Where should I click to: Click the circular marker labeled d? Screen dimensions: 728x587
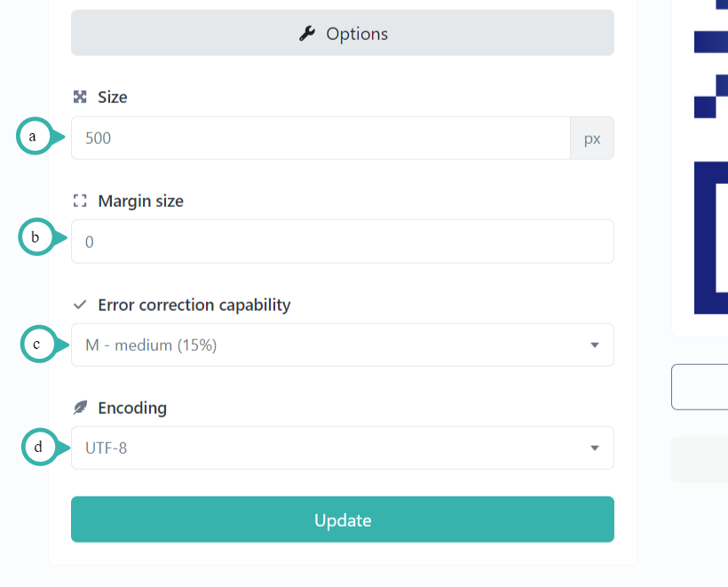40,448
